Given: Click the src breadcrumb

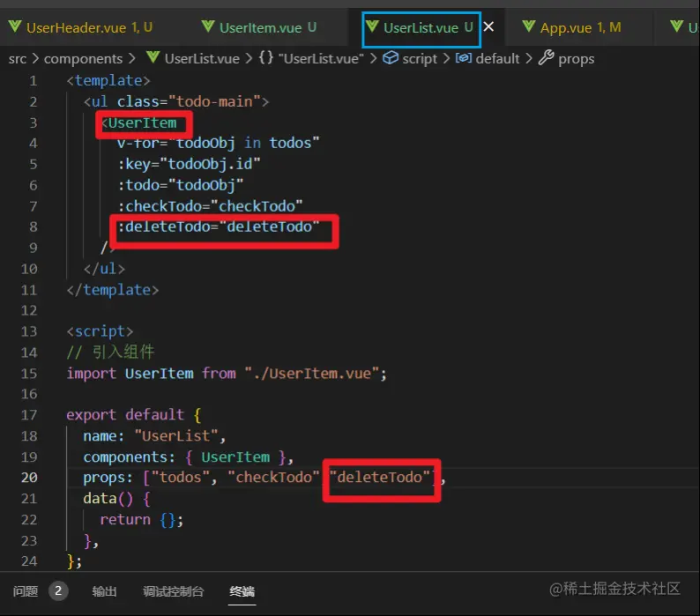Looking at the screenshot, I should [18, 58].
